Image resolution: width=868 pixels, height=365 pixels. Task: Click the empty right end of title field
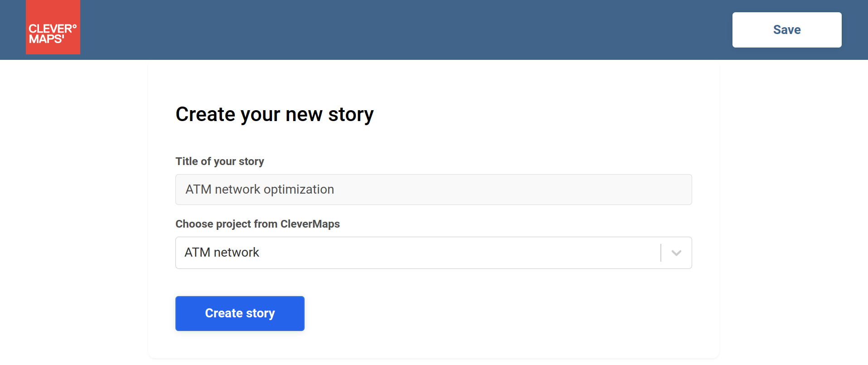[x=635, y=190]
